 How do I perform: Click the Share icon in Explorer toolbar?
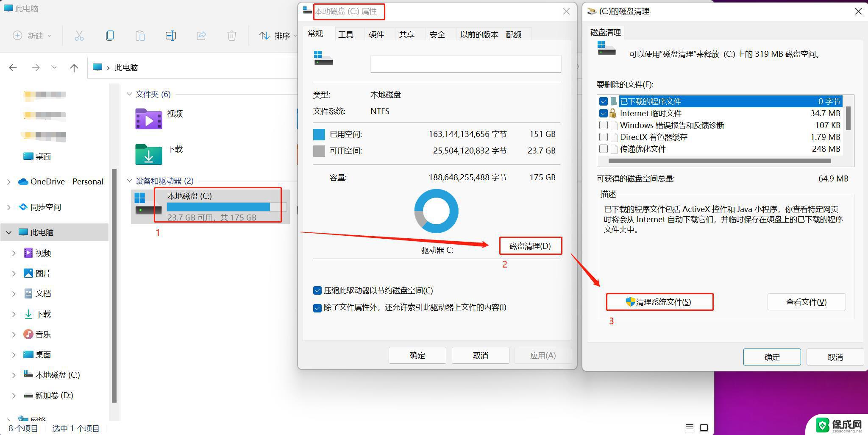[201, 36]
